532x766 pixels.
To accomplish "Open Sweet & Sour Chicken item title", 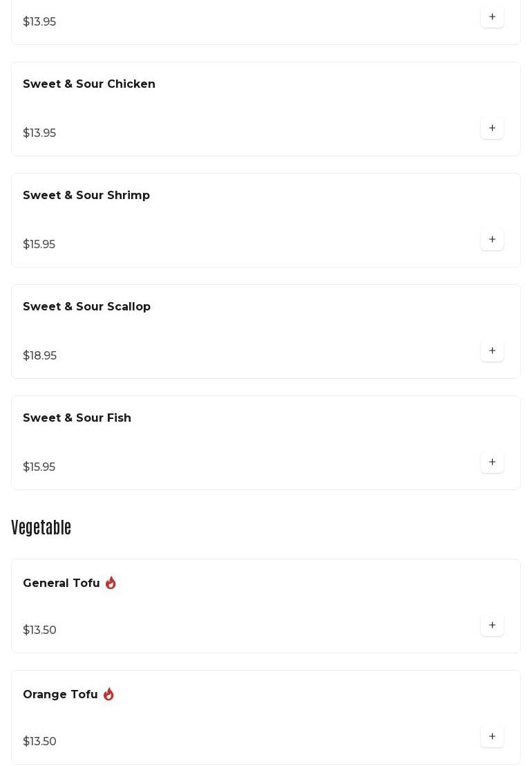I will pyautogui.click(x=89, y=84).
